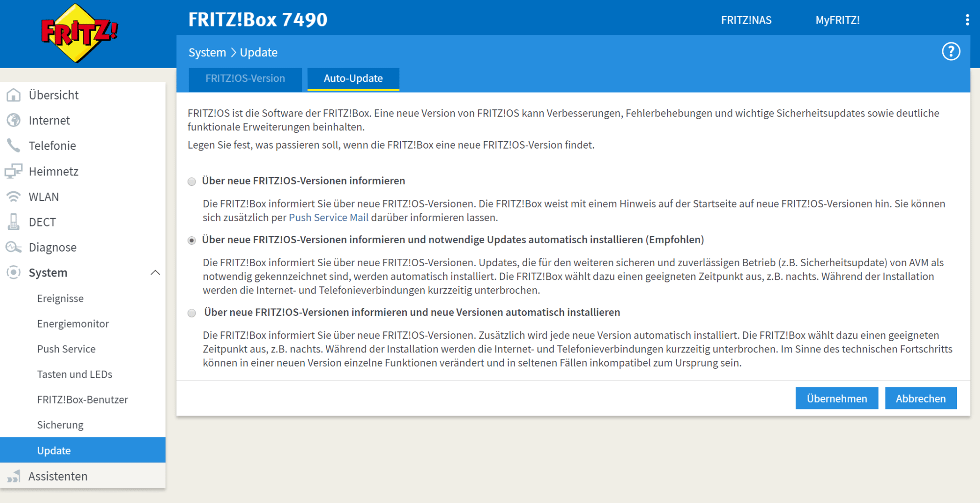Click the DECT handset icon

(14, 222)
